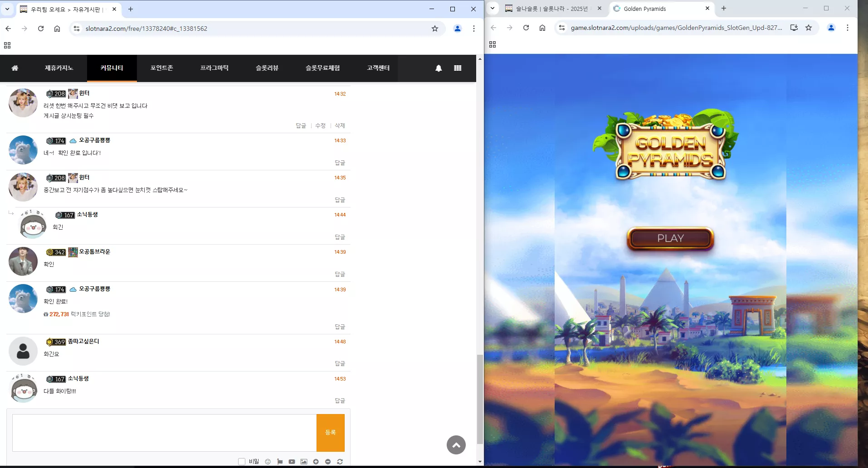Viewport: 868px width, 468px height.
Task: Go to the slotnara home icon in navbar
Action: 15,68
